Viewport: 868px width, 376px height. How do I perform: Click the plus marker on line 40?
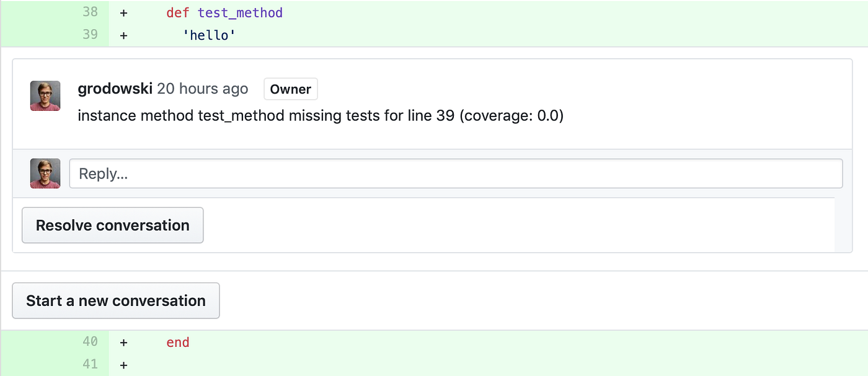click(x=124, y=343)
